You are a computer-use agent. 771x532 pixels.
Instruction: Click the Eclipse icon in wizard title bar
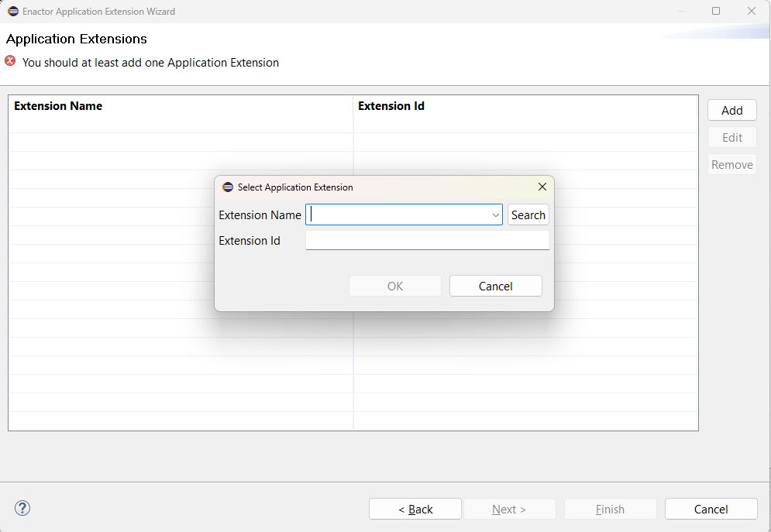click(x=13, y=12)
